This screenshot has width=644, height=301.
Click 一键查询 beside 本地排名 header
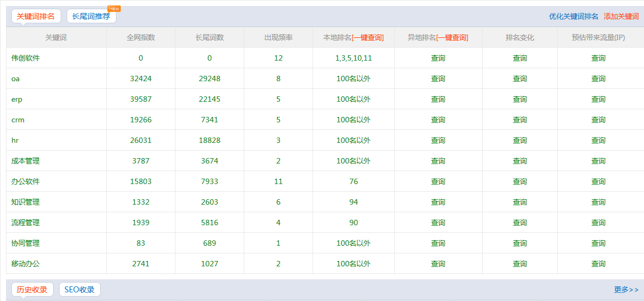pos(368,37)
